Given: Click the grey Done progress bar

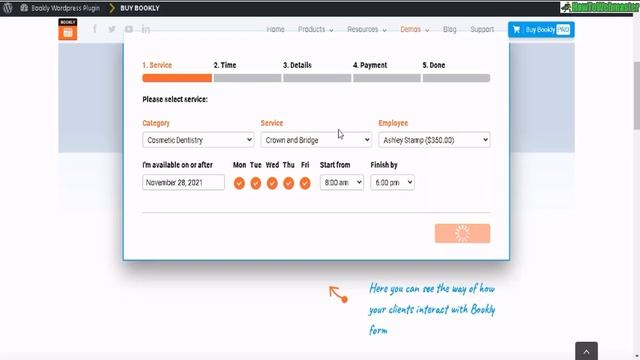Looking at the screenshot, I should (456, 78).
